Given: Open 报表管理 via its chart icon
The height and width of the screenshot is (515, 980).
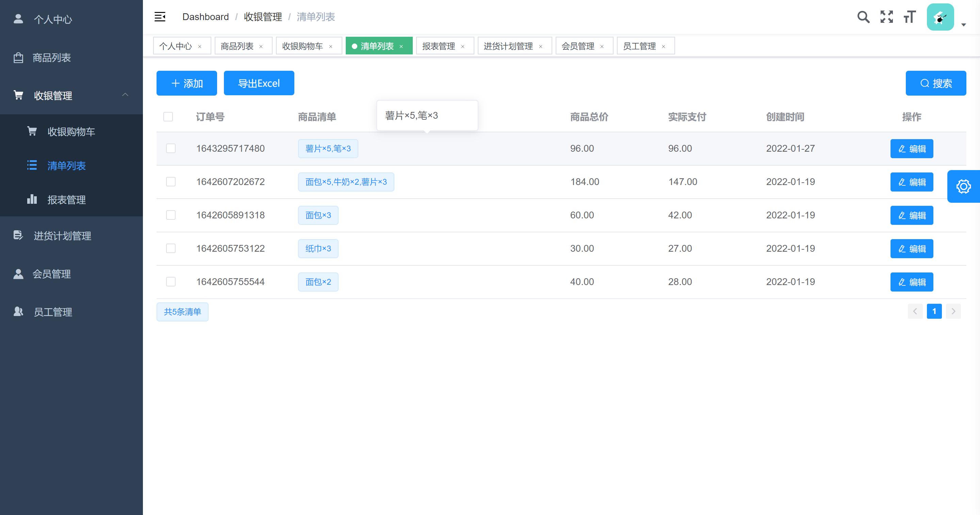Looking at the screenshot, I should coord(32,199).
